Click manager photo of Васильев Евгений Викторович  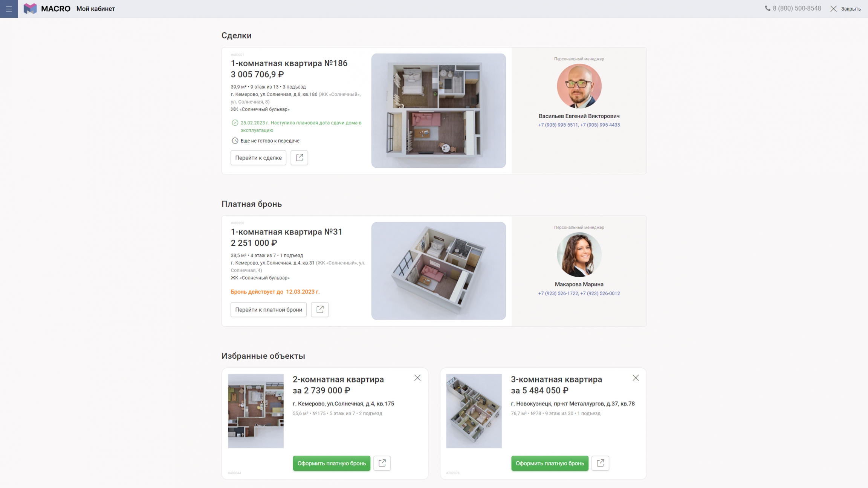[x=579, y=86]
